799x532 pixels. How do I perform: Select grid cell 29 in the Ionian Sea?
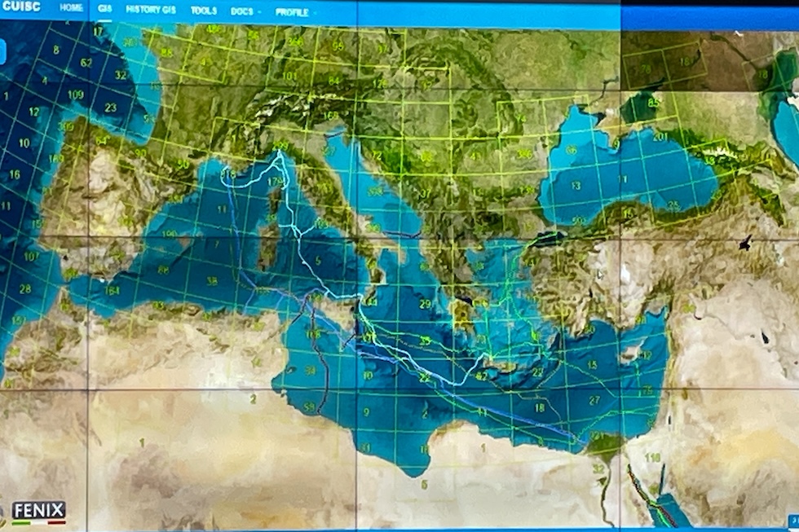(425, 304)
